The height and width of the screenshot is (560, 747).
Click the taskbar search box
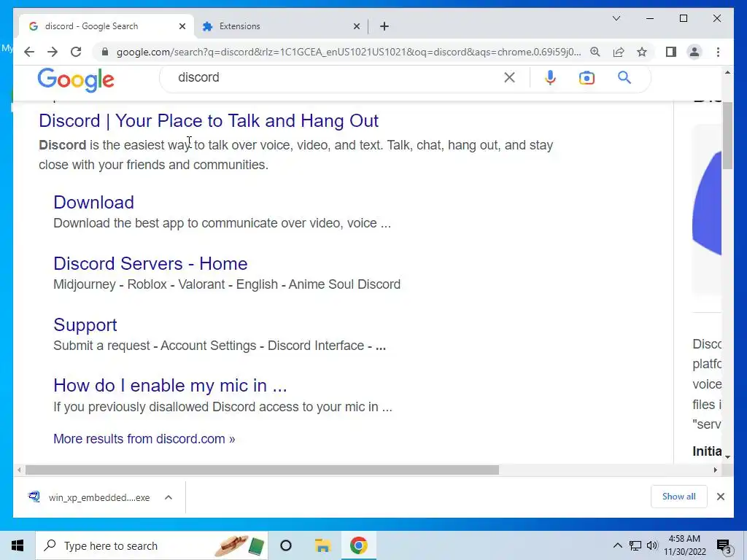152,545
